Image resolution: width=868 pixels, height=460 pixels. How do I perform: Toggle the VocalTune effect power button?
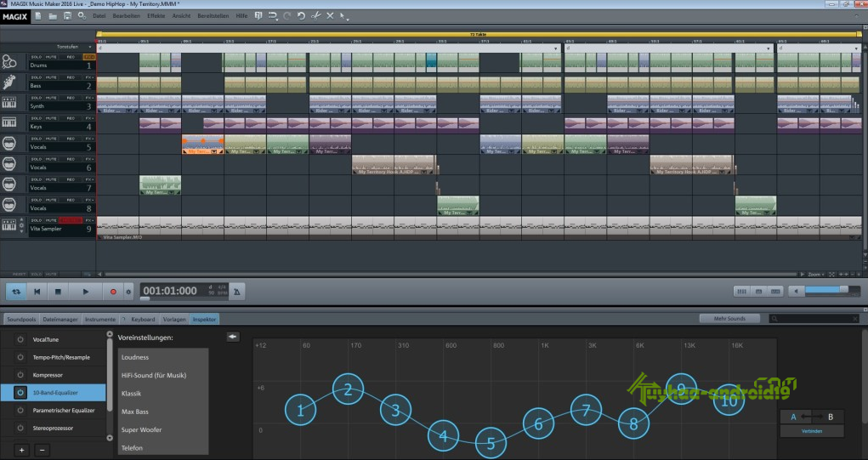[x=20, y=339]
